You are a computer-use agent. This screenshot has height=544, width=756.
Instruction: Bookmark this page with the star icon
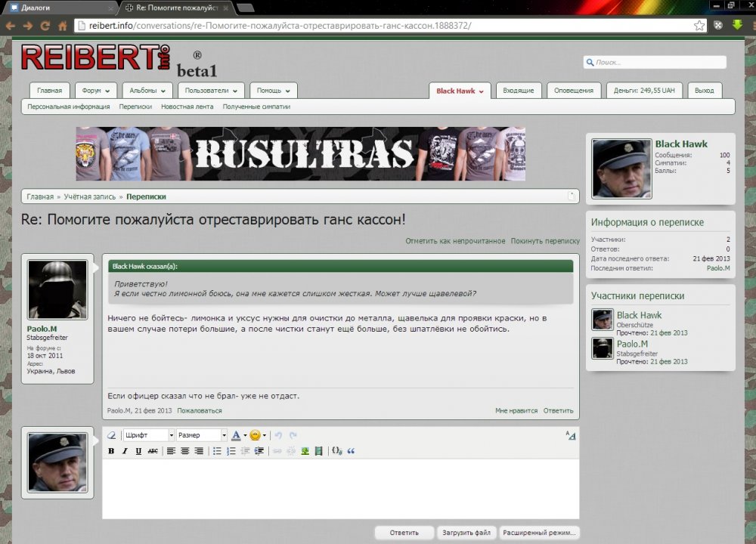699,26
